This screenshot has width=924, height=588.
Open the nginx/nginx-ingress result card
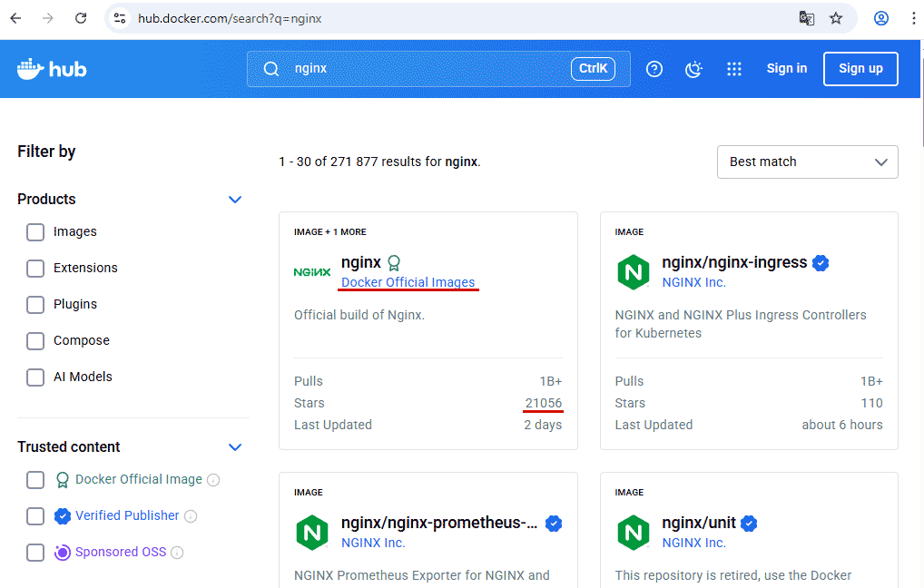(734, 263)
